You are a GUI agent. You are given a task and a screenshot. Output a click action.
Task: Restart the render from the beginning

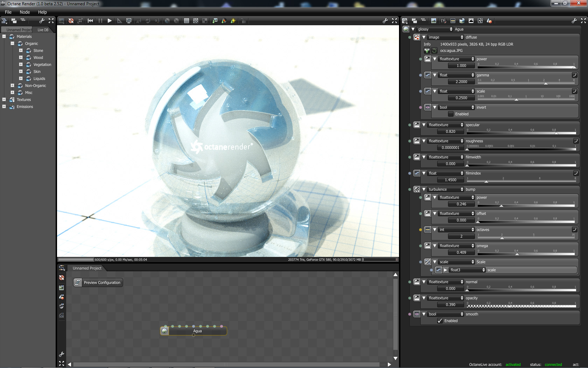pos(90,21)
